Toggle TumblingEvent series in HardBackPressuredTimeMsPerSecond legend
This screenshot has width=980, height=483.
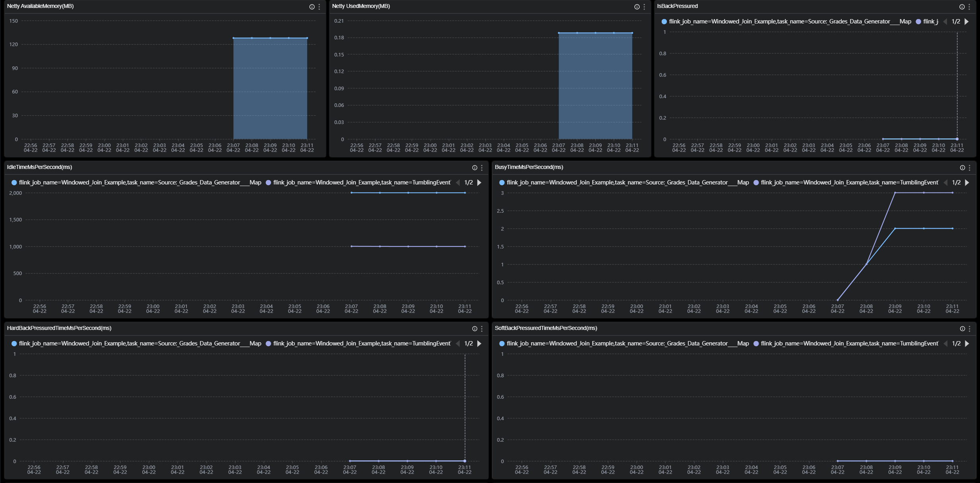(362, 343)
